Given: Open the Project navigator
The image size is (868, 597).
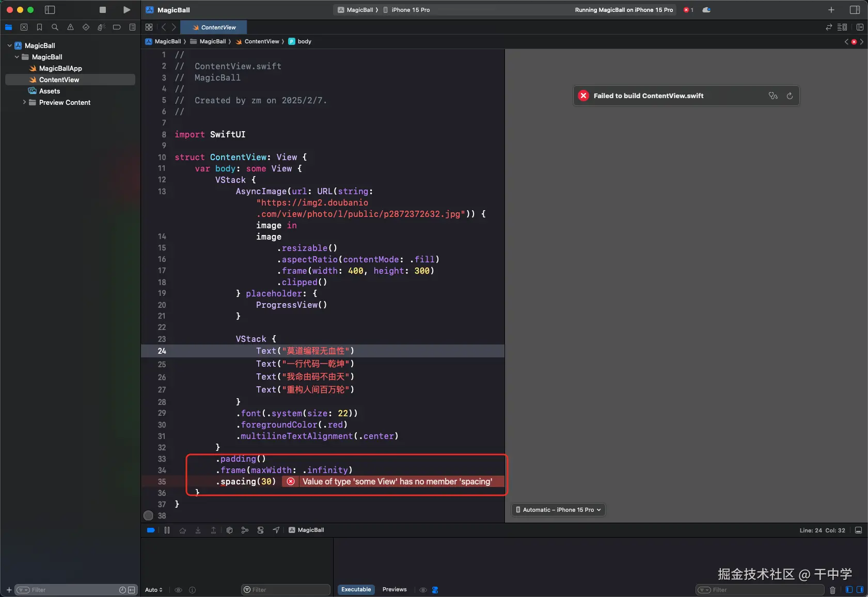Looking at the screenshot, I should tap(9, 27).
